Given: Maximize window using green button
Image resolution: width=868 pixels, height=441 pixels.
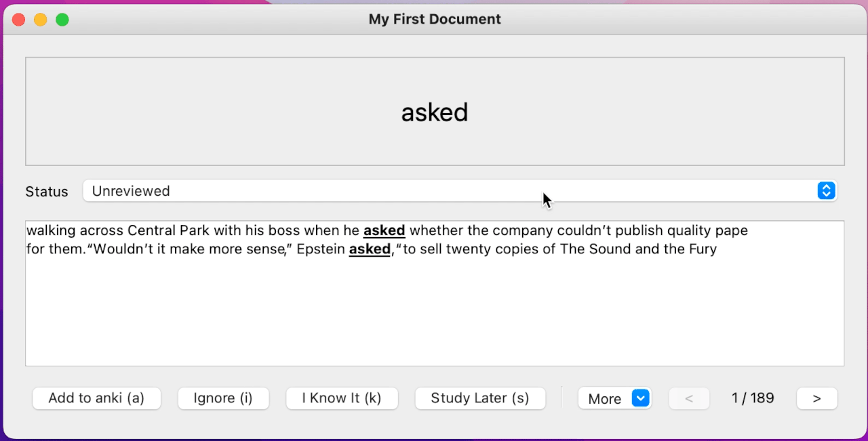Looking at the screenshot, I should point(62,20).
